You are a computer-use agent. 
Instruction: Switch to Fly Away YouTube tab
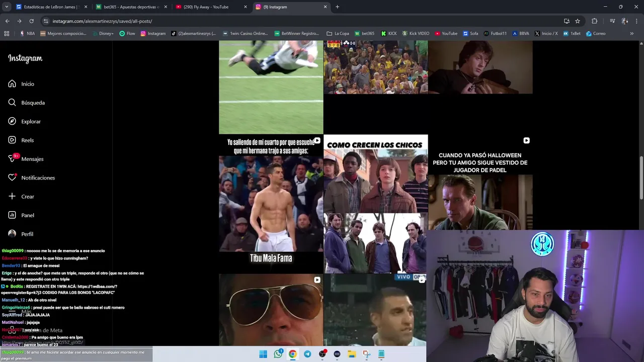pyautogui.click(x=212, y=7)
